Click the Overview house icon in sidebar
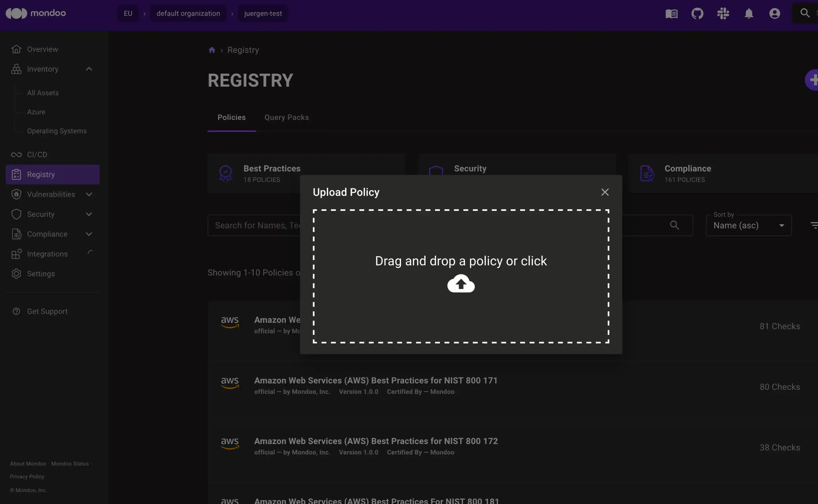This screenshot has height=504, width=818. (x=16, y=49)
